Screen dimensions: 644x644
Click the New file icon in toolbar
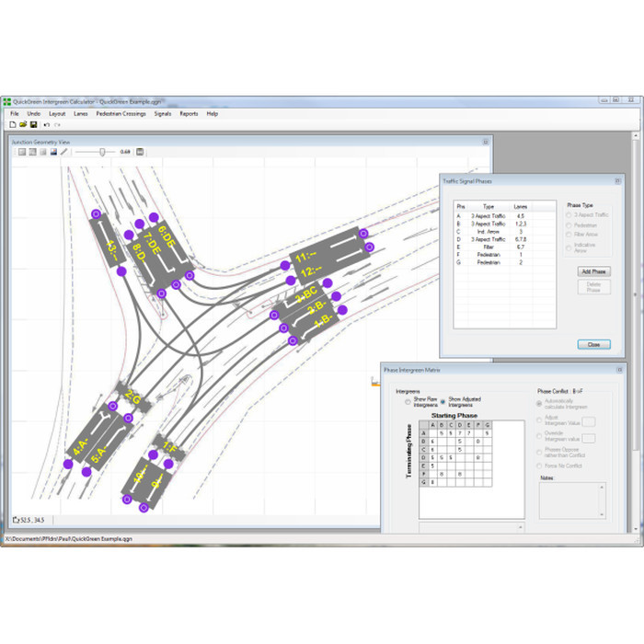click(x=13, y=124)
